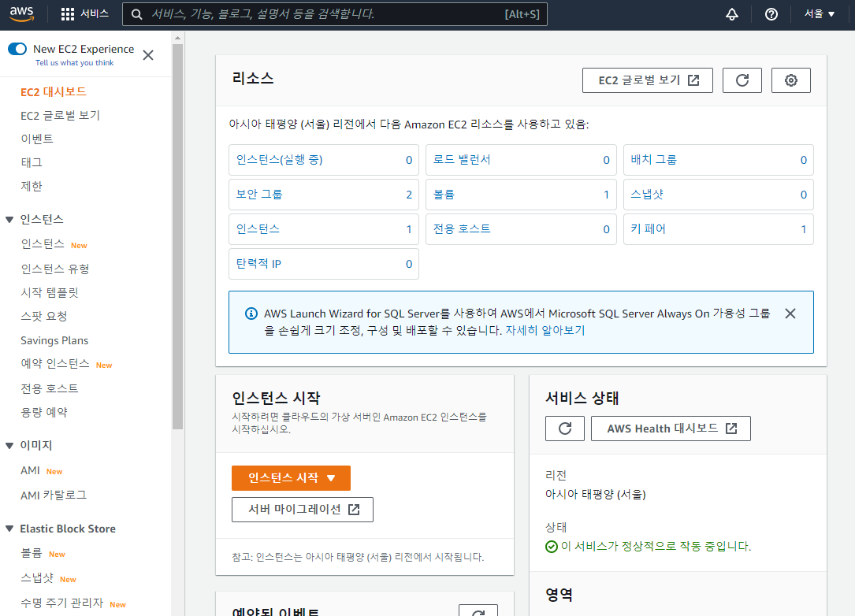The image size is (855, 616).
Task: Open 리소스 settings gear
Action: [x=790, y=80]
